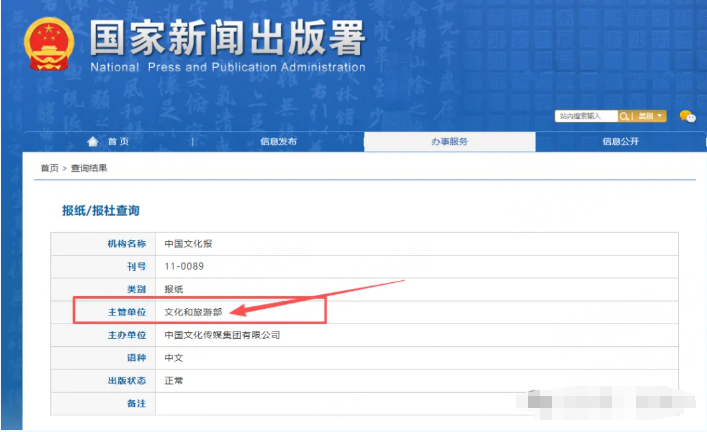
Task: Open the 类别 search category dropdown
Action: pos(650,116)
